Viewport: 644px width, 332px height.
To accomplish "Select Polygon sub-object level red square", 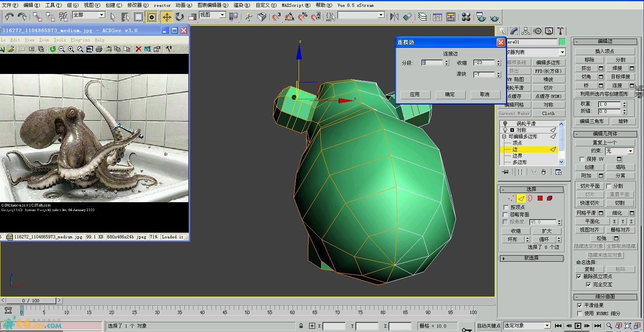I will click(540, 198).
